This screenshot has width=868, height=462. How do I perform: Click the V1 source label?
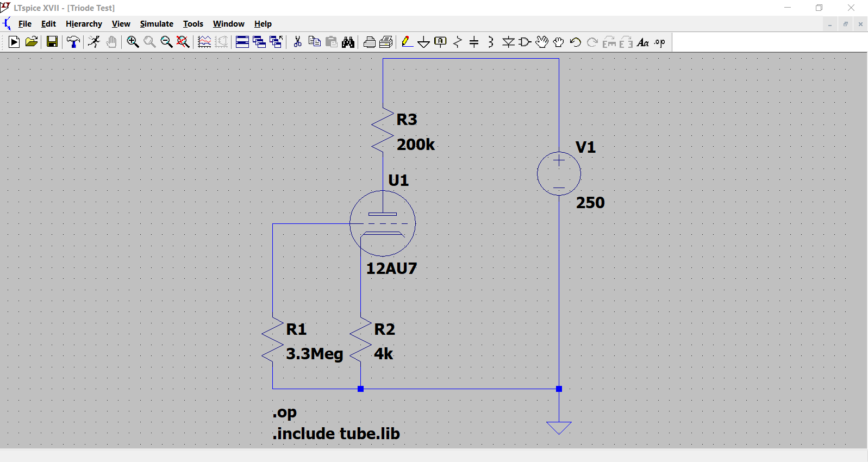coord(585,147)
